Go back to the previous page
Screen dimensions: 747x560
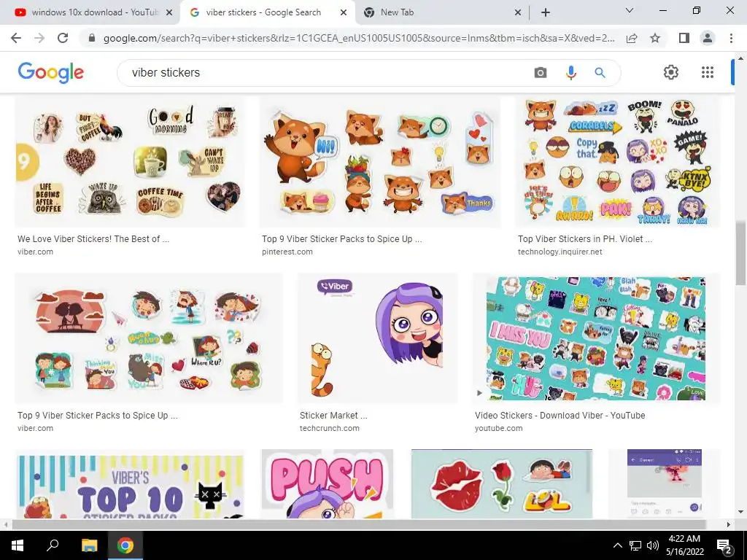click(16, 38)
